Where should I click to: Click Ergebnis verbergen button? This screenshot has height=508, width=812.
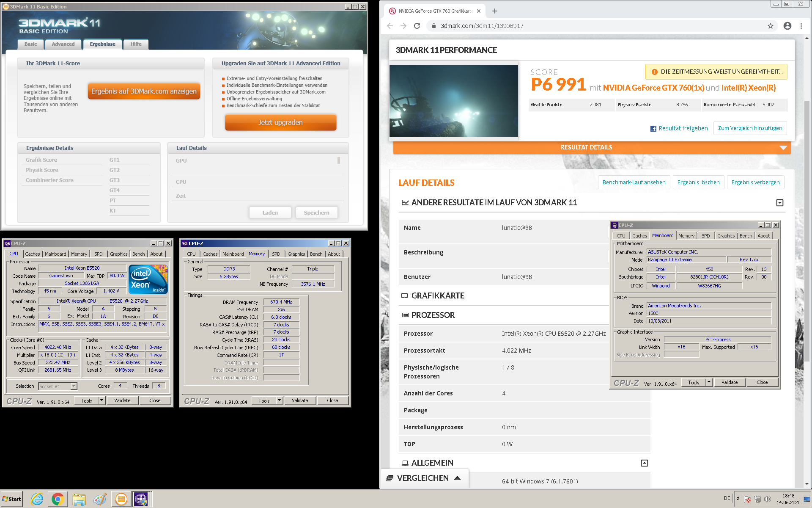(755, 182)
